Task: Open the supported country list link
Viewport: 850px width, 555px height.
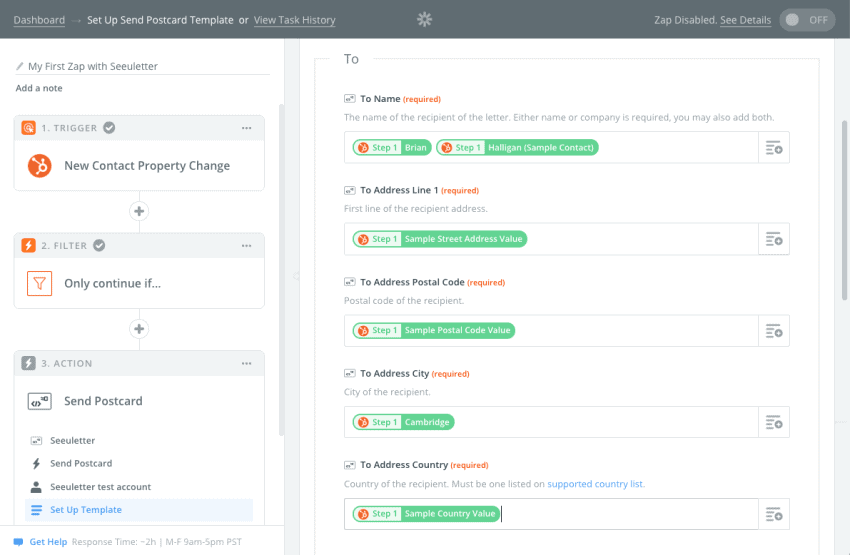Action: 595,484
